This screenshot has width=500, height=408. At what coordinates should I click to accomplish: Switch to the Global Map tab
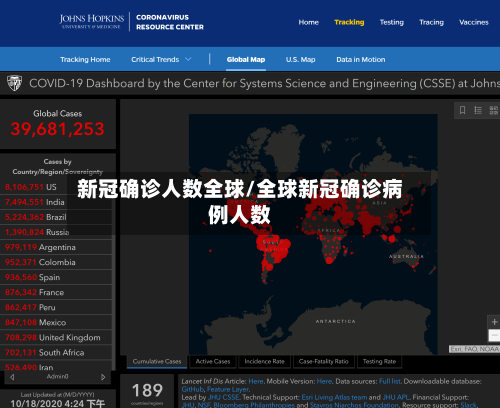tap(246, 59)
